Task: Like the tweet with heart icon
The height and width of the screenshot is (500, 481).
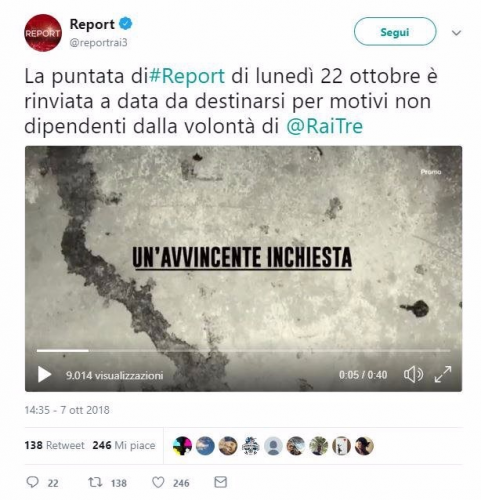Action: click(x=158, y=482)
